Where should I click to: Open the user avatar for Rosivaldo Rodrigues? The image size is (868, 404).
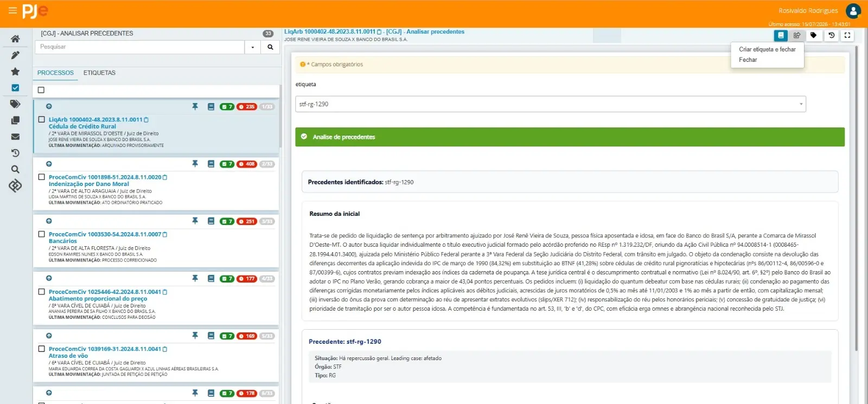[853, 11]
